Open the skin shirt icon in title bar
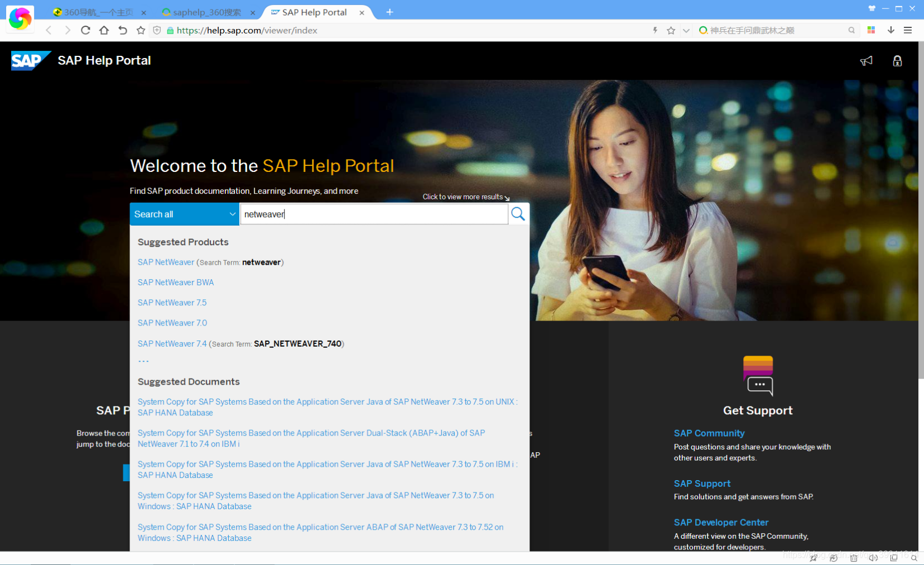Screen dimensions: 924x565 [x=872, y=8]
